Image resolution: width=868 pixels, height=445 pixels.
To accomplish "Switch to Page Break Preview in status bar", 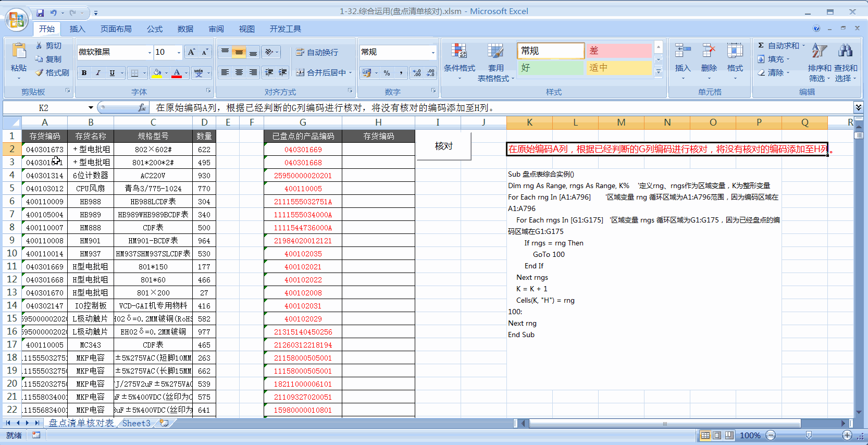I will [x=729, y=435].
